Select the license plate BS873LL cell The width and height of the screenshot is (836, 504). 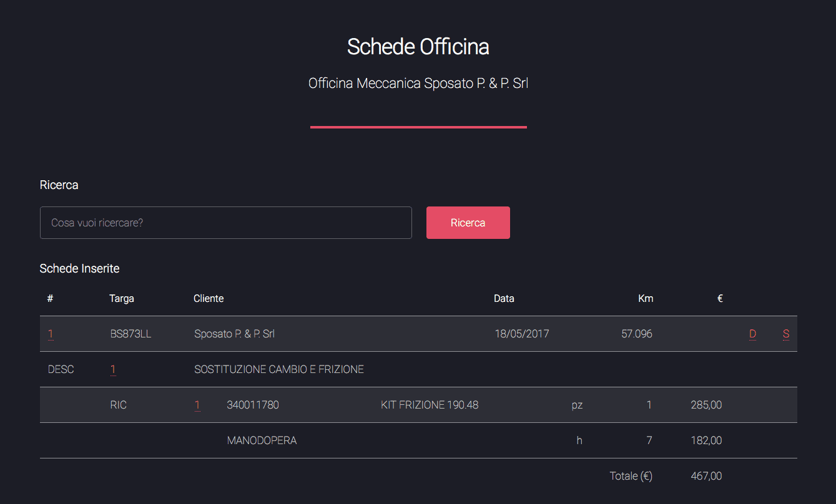tap(130, 334)
